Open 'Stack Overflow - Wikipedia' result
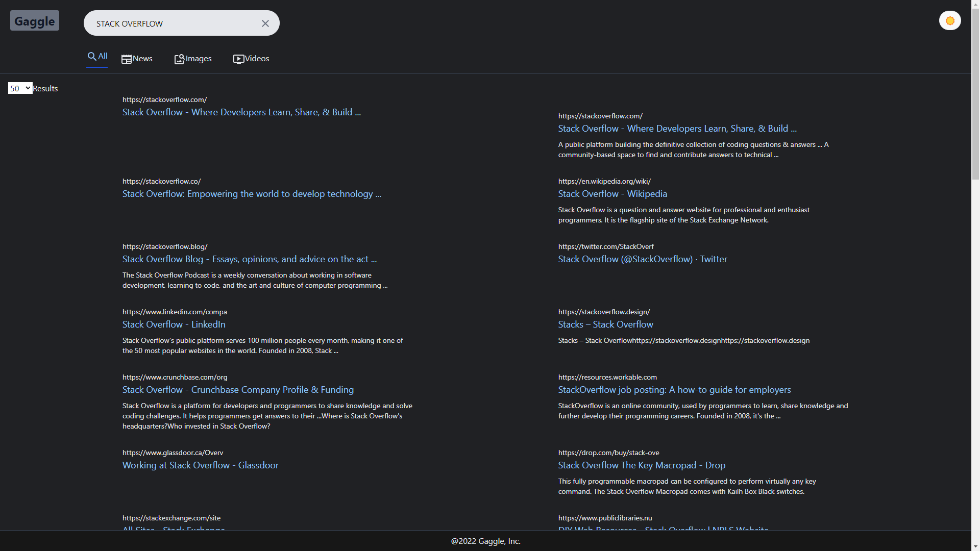The width and height of the screenshot is (980, 551). tap(612, 194)
